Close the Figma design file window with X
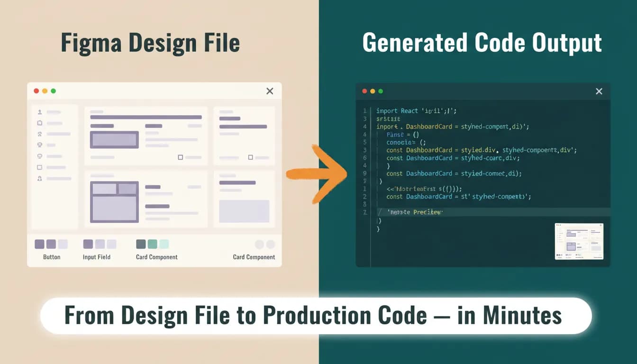 (x=270, y=91)
